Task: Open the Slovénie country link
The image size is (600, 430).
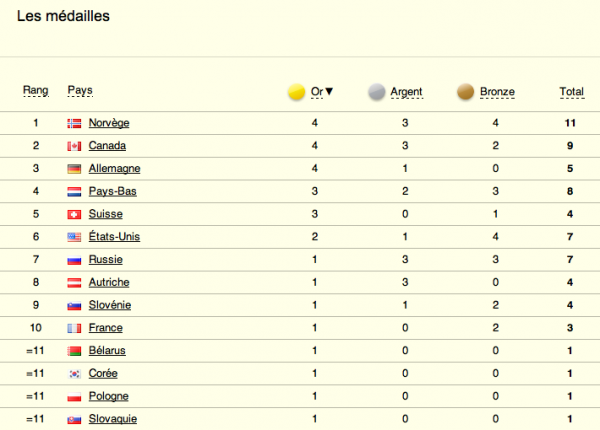Action: [111, 305]
